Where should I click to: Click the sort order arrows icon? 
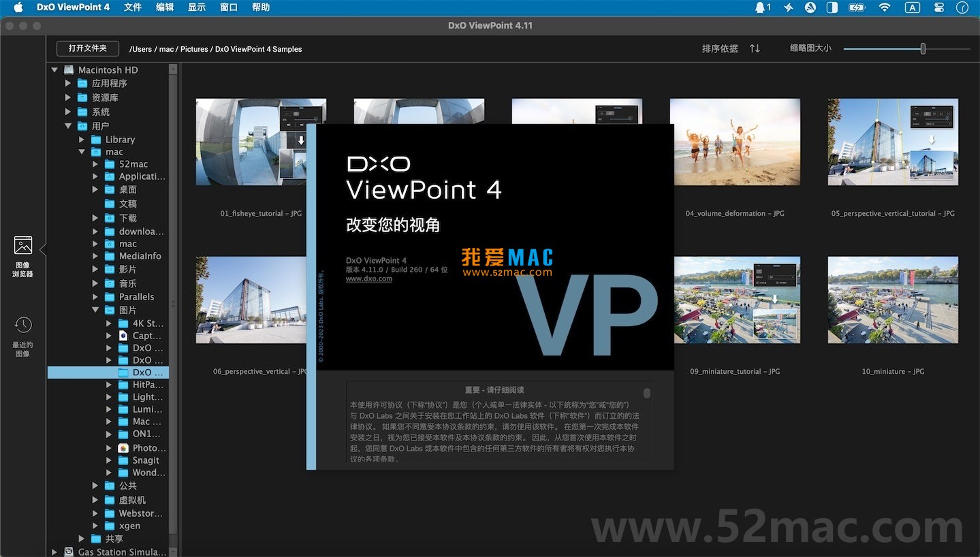pyautogui.click(x=755, y=48)
